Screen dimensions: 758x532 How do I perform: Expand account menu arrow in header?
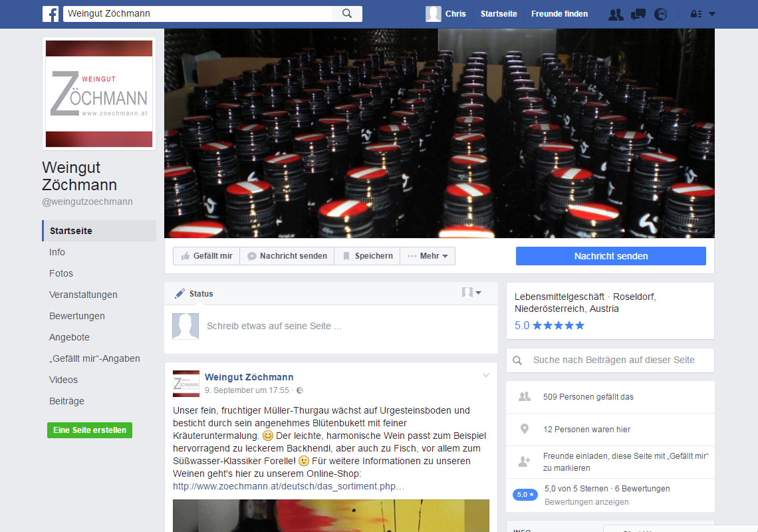(x=712, y=14)
